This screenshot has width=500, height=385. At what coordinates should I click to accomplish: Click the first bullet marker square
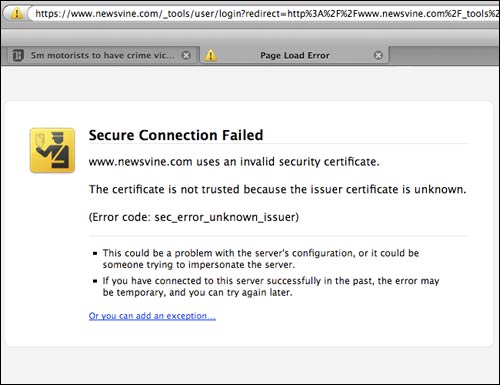95,253
